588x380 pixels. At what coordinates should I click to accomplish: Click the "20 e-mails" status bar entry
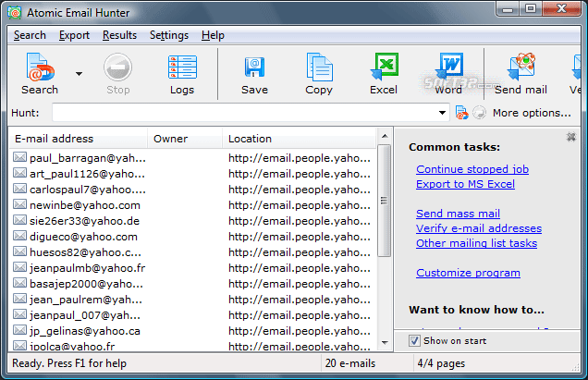coord(350,363)
